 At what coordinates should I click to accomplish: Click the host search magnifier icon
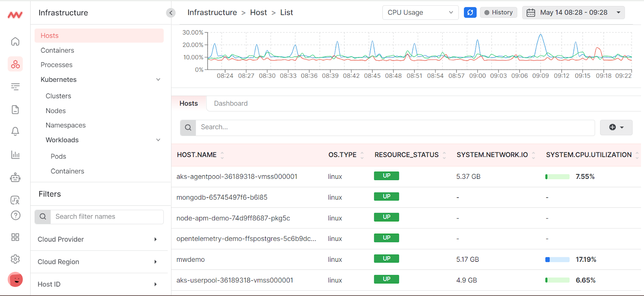[x=188, y=127]
